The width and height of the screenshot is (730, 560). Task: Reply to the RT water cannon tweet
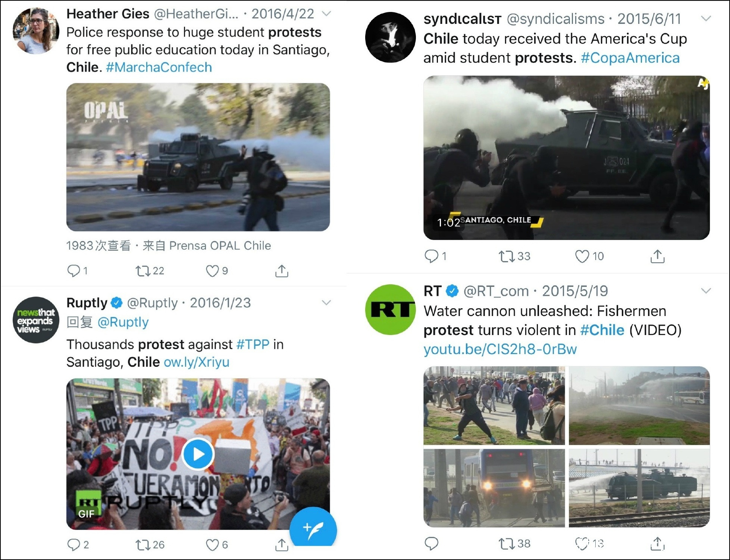[x=431, y=544]
